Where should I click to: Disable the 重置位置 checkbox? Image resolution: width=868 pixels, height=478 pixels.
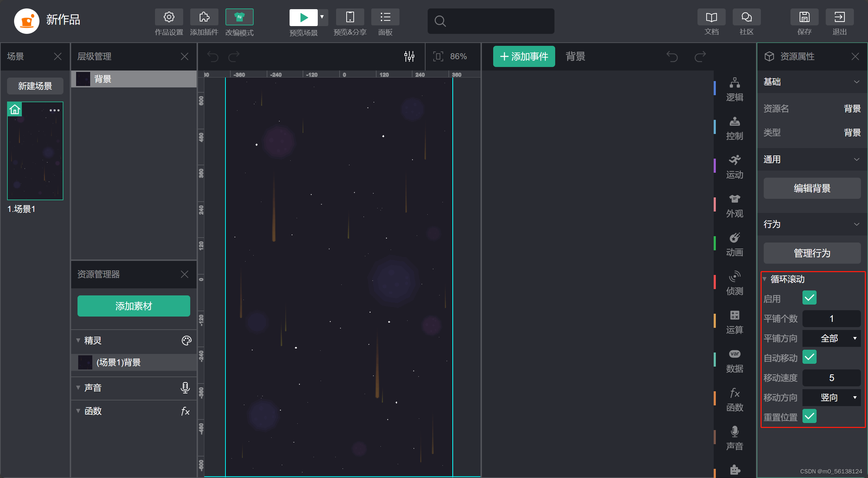(x=809, y=416)
